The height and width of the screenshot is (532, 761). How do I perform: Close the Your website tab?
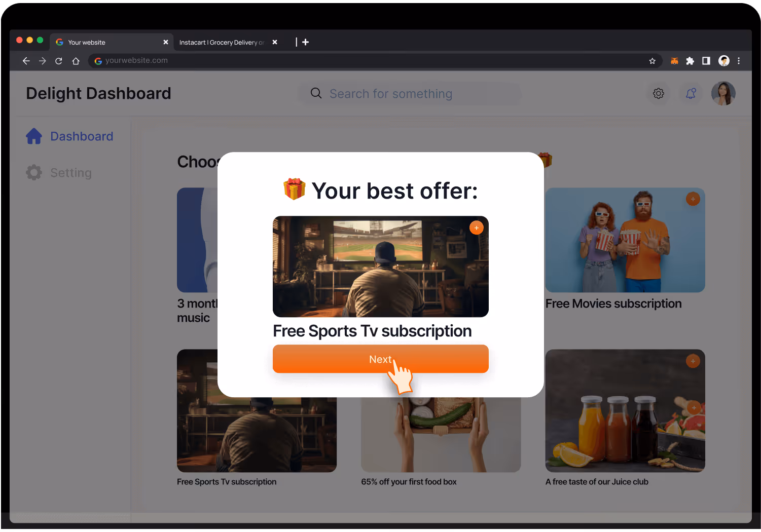165,43
